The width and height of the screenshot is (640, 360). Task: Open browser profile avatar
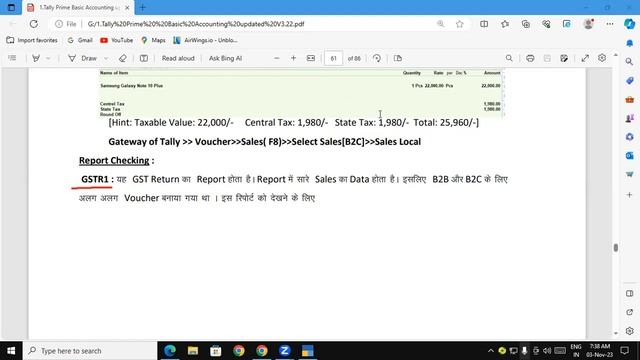point(588,24)
